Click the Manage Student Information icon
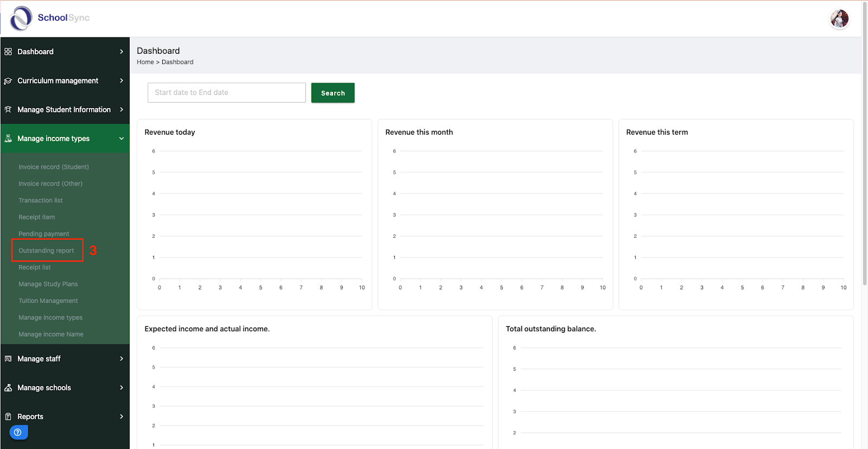 pyautogui.click(x=8, y=110)
